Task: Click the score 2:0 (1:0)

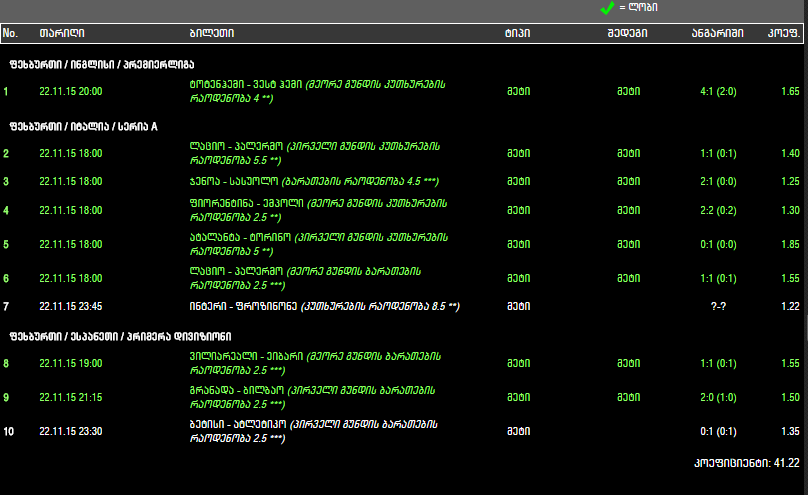Action: tap(718, 398)
